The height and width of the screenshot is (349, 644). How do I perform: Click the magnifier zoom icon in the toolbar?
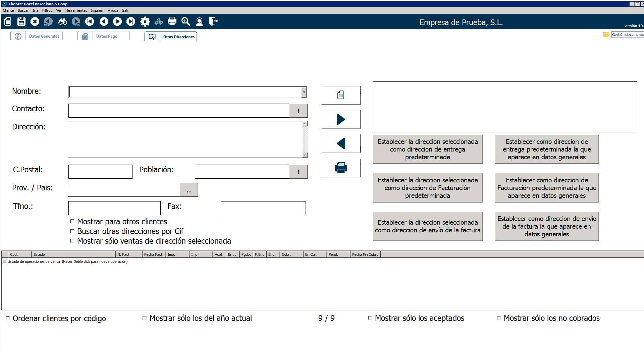[x=185, y=22]
